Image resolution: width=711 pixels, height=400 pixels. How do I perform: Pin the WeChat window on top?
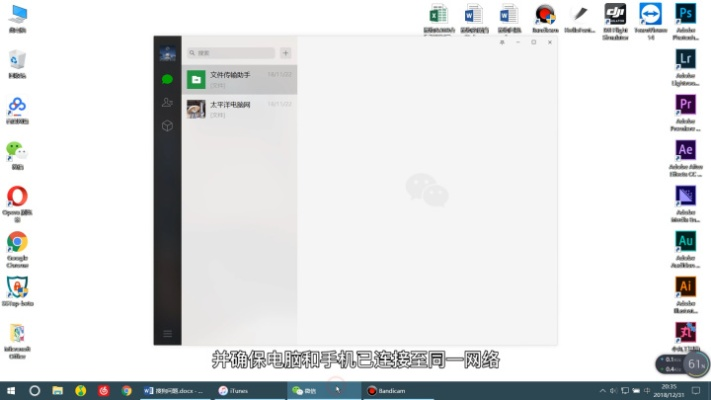[502, 42]
